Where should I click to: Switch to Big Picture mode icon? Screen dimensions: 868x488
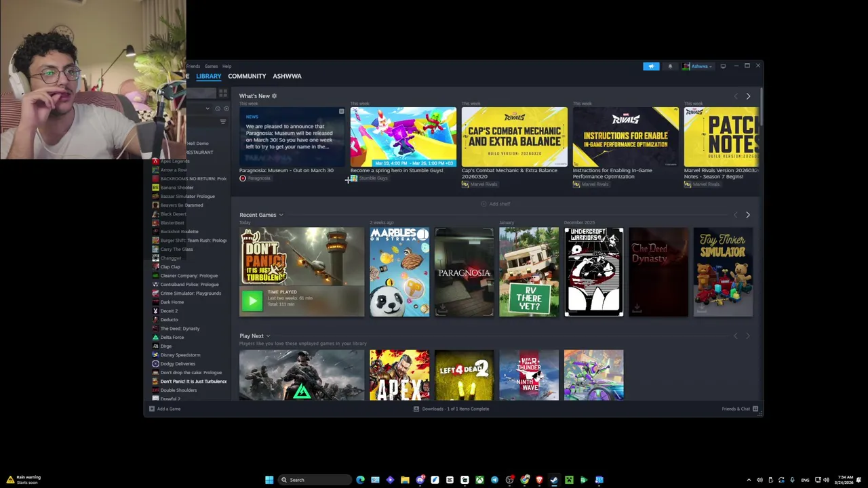click(x=723, y=66)
